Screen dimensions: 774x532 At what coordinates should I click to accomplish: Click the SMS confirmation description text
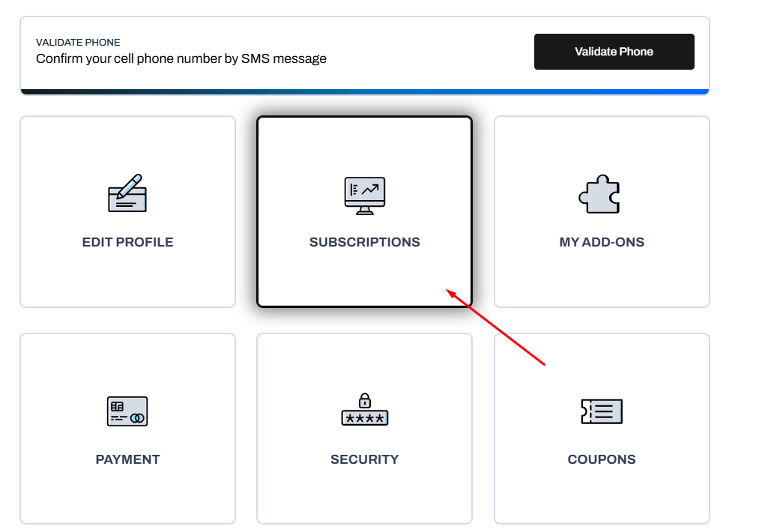(181, 58)
